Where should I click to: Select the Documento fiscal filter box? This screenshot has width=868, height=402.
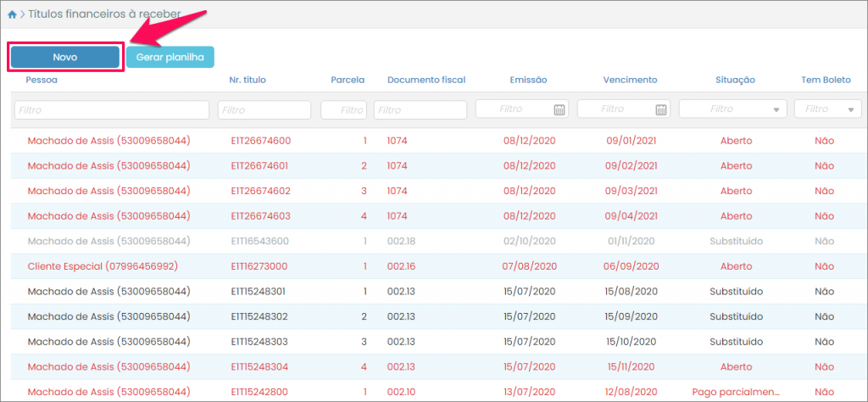pos(420,109)
